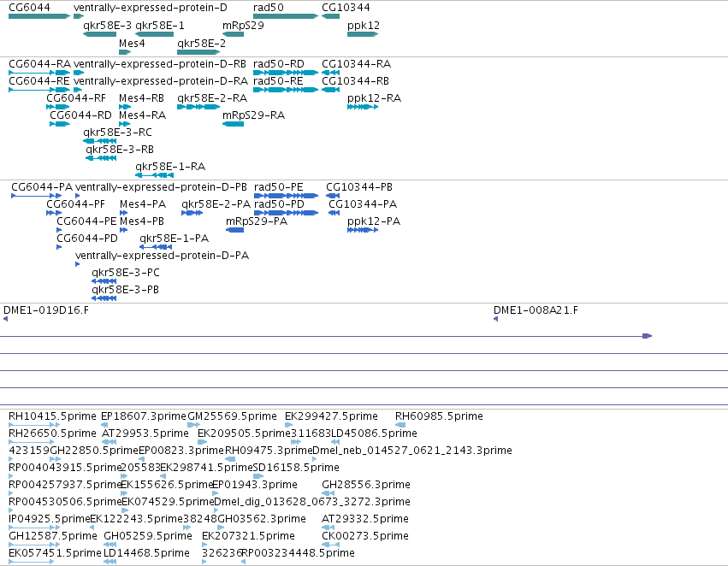Click 'ventrally-expressed-protein-D-RA' transcript label
This screenshot has width=728, height=566.
click(x=161, y=81)
